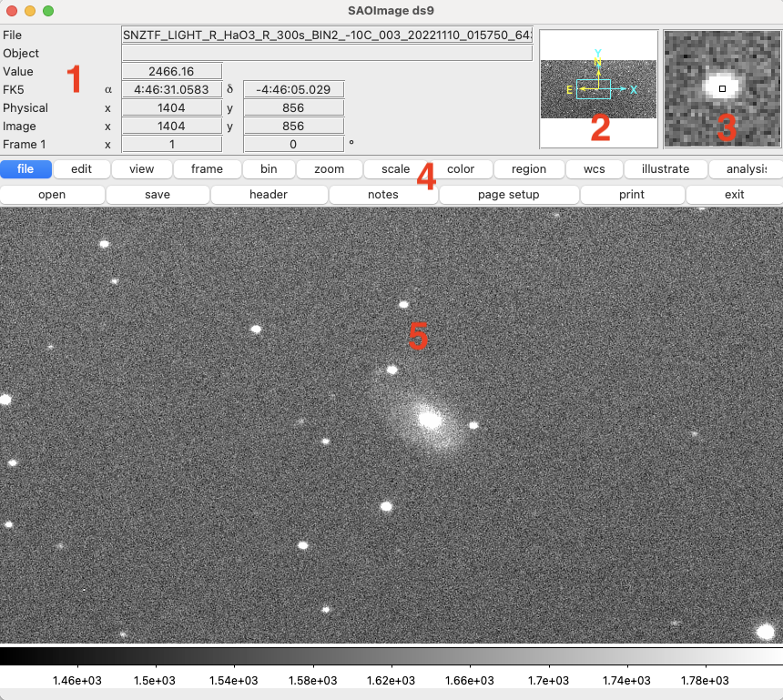The height and width of the screenshot is (700, 783).
Task: Open the notes button
Action: coord(383,195)
